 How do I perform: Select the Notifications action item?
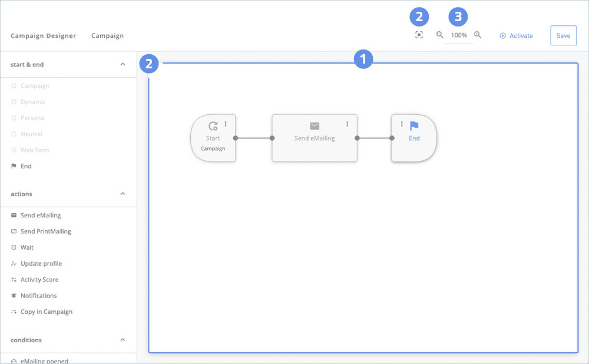[38, 296]
